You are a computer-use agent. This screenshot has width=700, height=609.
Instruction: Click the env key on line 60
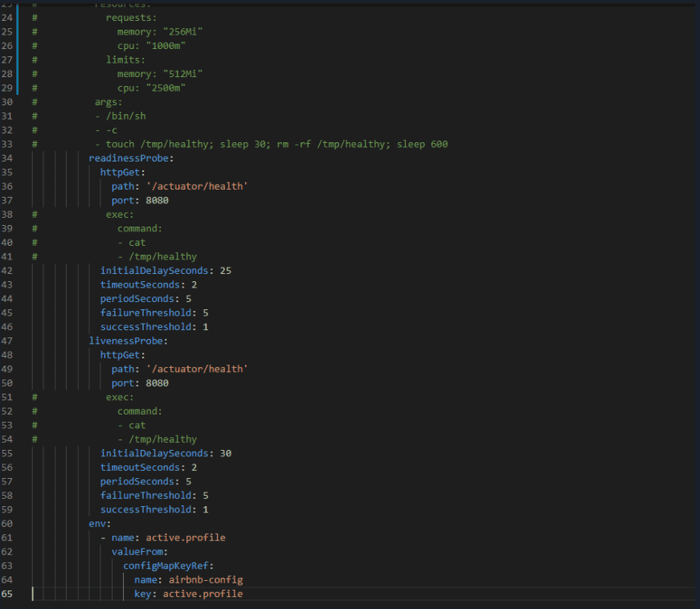(x=97, y=523)
